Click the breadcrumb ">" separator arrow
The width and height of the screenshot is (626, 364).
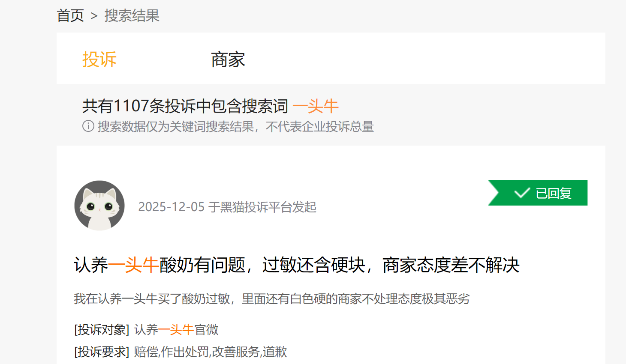[94, 16]
